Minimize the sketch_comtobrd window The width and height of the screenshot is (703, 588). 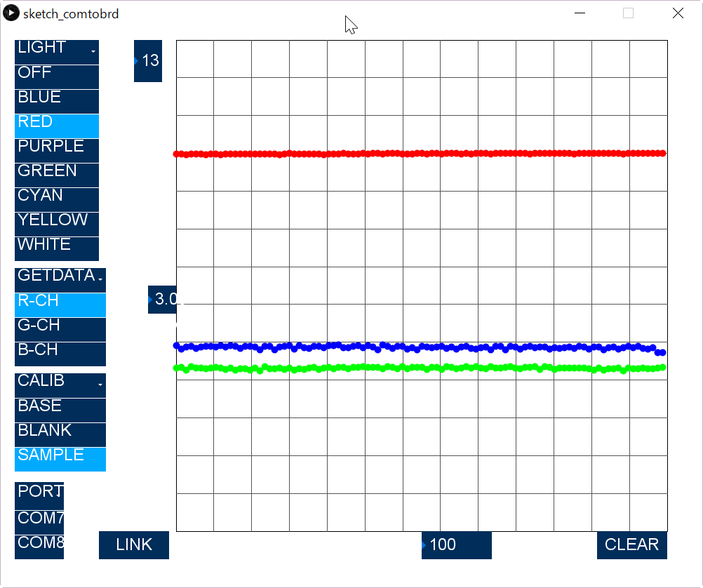click(580, 13)
